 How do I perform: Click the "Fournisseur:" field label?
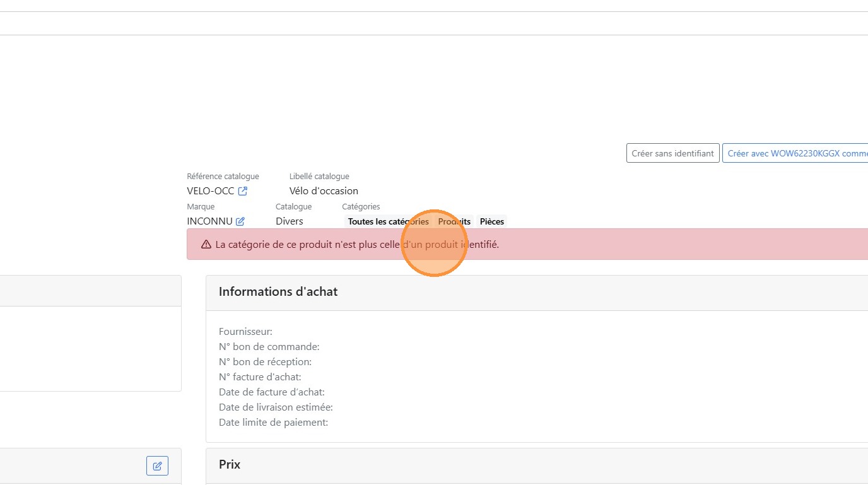245,332
